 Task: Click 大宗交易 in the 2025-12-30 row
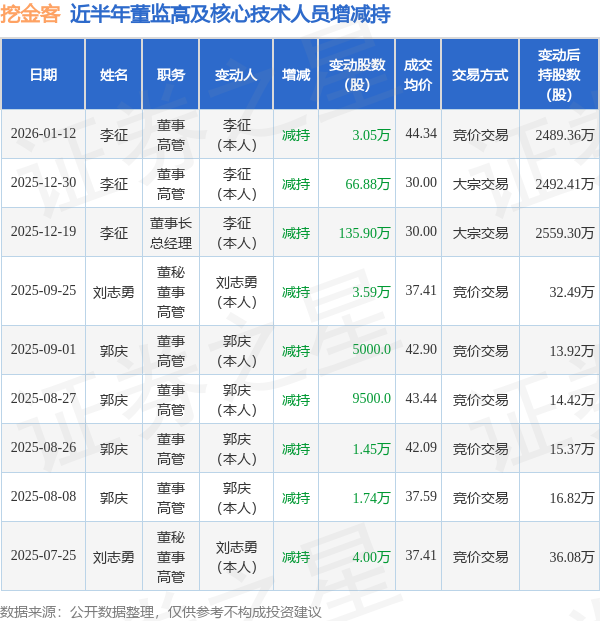coord(480,184)
